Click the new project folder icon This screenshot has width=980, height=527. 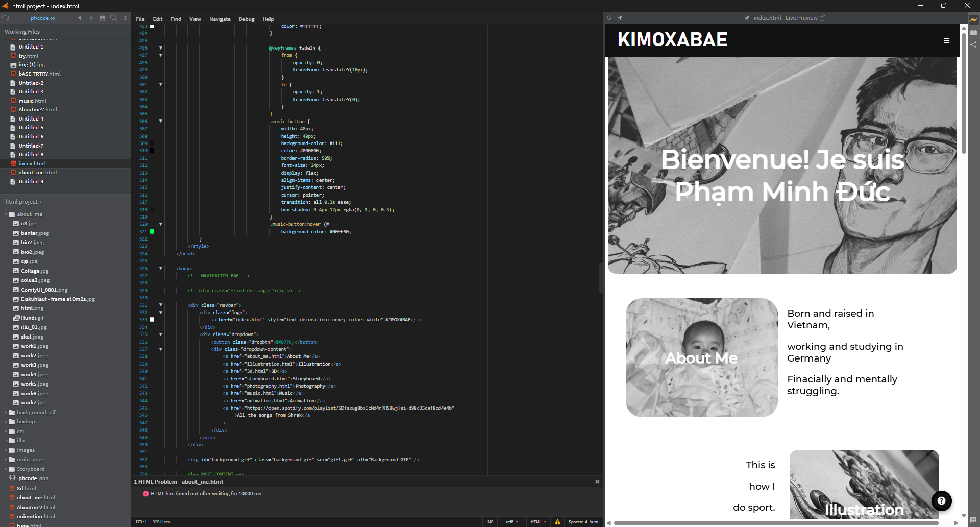coord(6,18)
